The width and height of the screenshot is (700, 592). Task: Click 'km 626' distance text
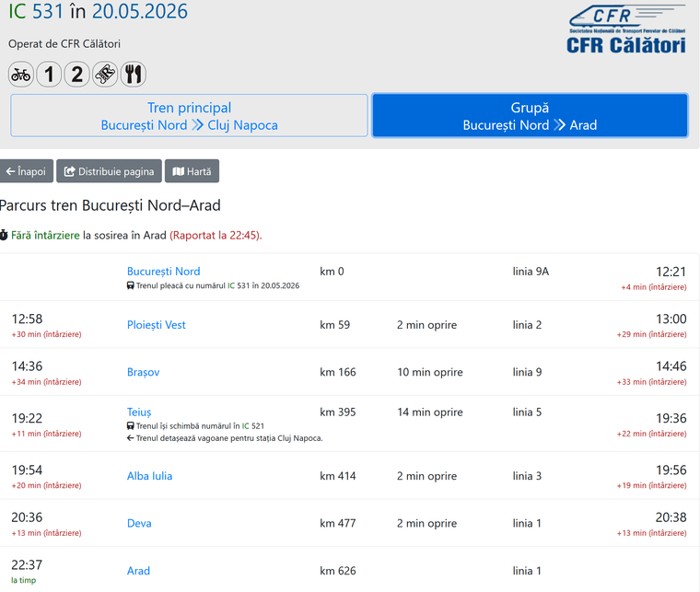tap(338, 571)
